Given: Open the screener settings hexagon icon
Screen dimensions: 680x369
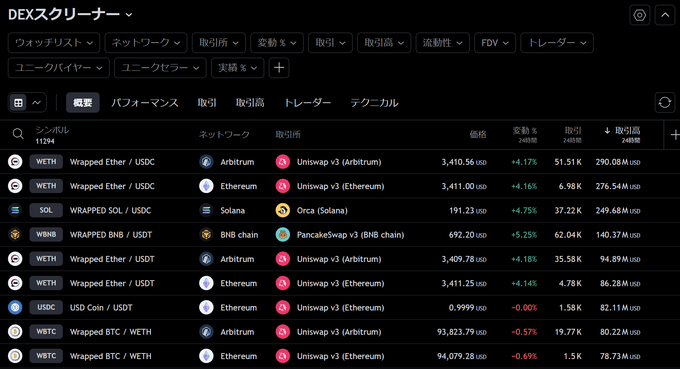Looking at the screenshot, I should 639,15.
